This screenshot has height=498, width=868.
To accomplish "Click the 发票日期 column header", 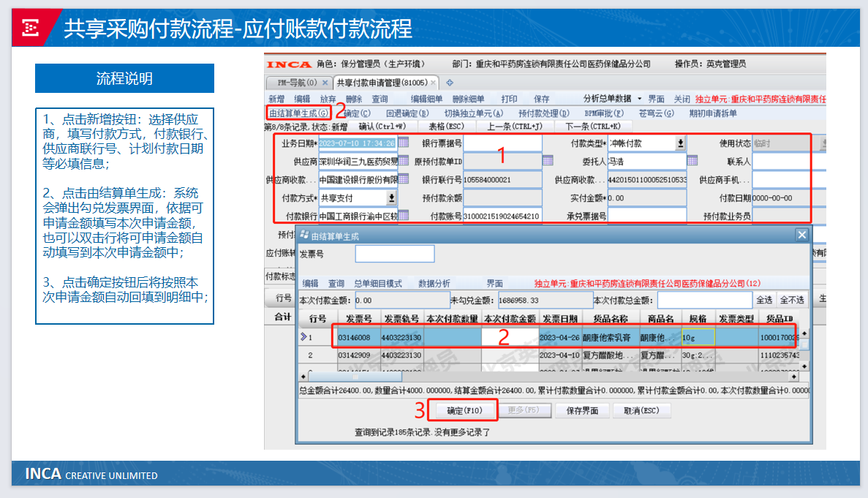I will click(x=559, y=319).
